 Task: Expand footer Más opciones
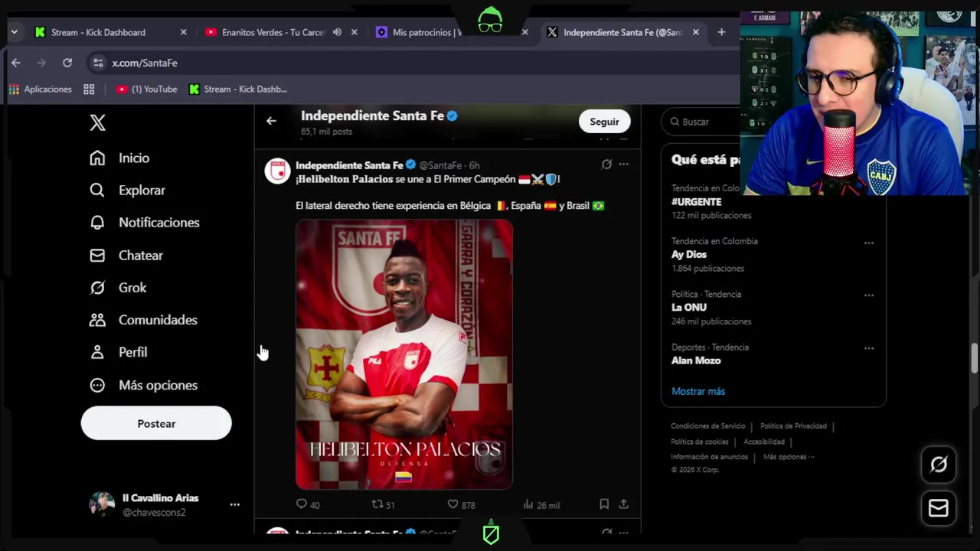[789, 457]
